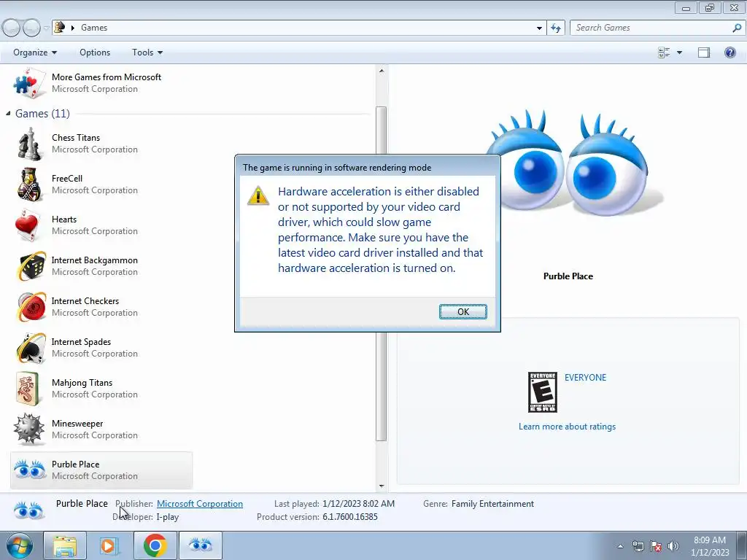
Task: Open the Help question mark icon
Action: (x=729, y=52)
